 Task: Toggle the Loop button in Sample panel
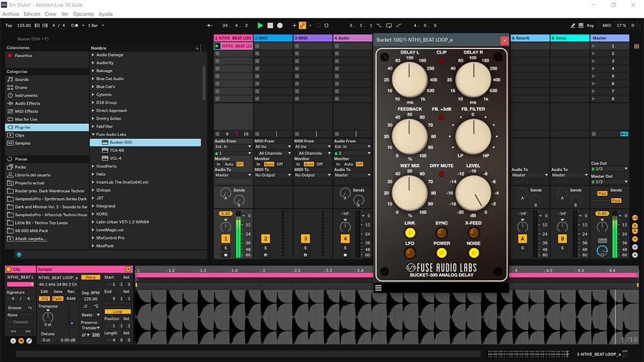click(118, 312)
